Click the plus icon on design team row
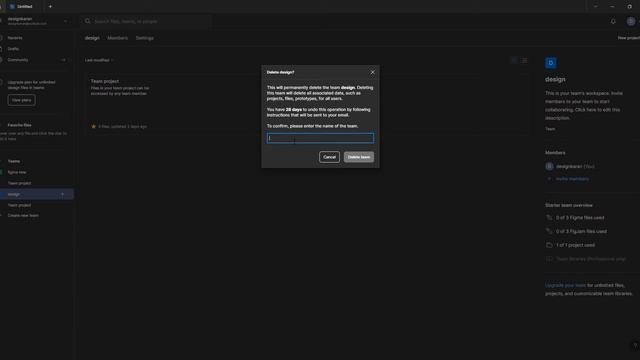640x360 pixels. click(62, 194)
